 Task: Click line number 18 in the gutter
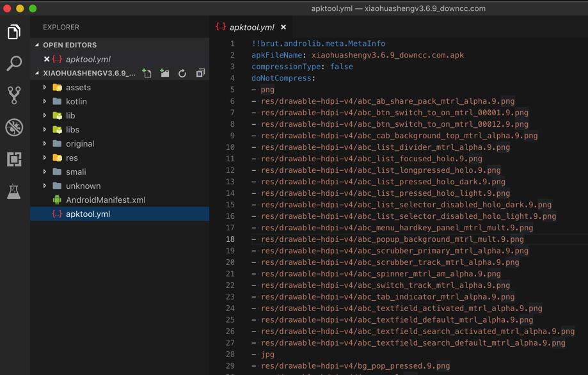click(230, 239)
